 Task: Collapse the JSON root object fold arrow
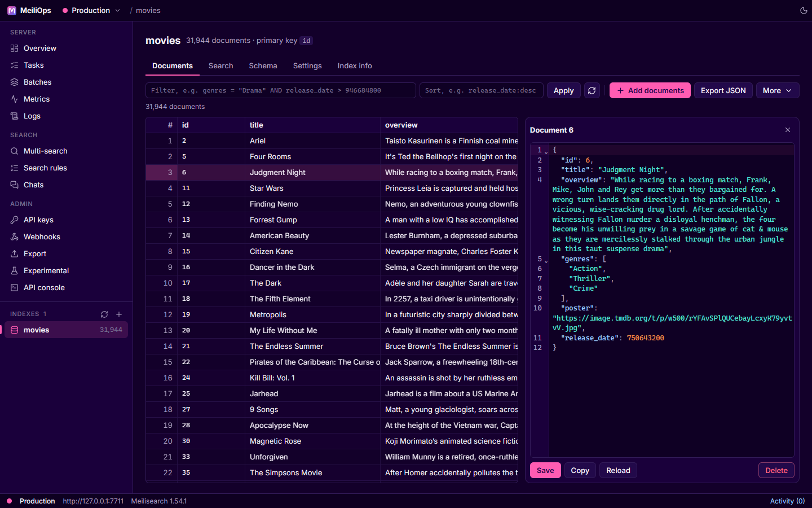[x=546, y=151]
